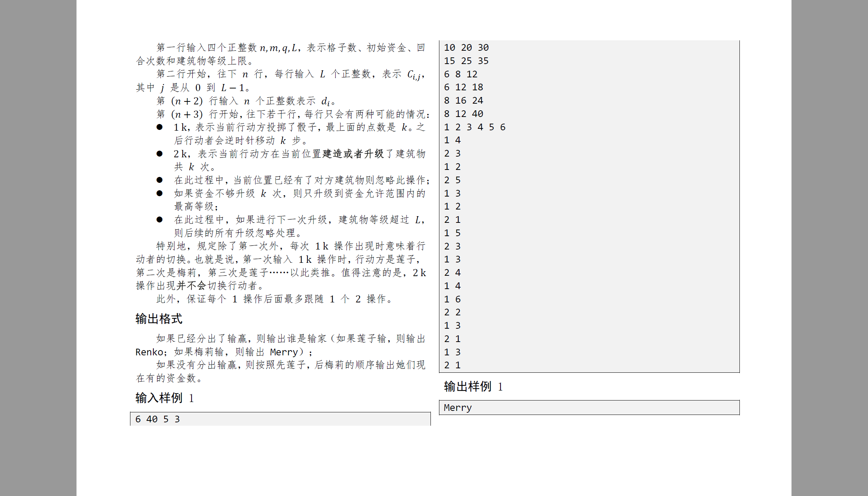The width and height of the screenshot is (868, 496).
Task: Click the line starting '此外，保证每个 1 操作'
Action: click(275, 299)
